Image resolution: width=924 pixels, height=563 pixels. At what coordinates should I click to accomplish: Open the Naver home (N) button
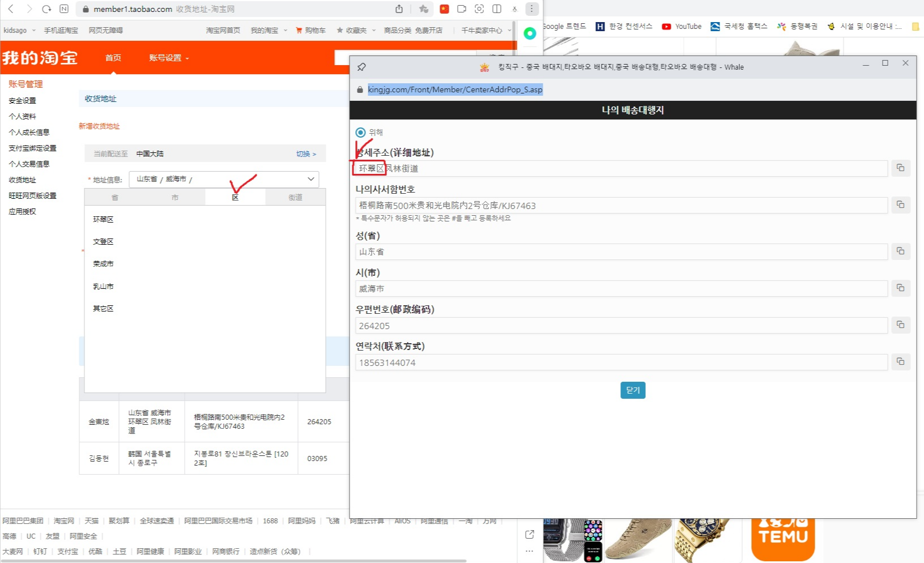pos(64,9)
